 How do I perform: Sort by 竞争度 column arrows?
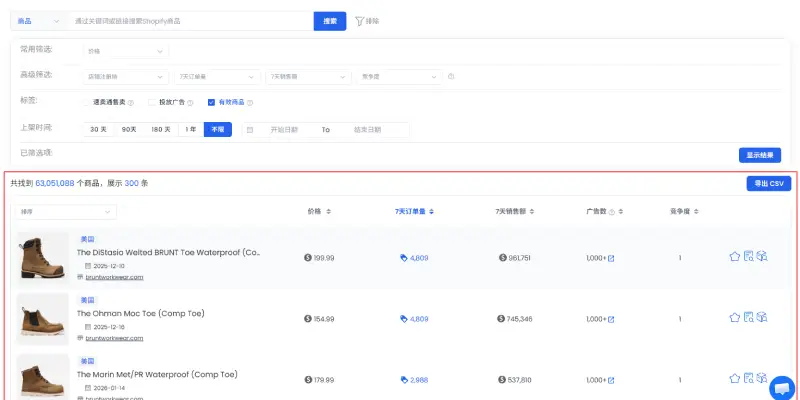[696, 212]
